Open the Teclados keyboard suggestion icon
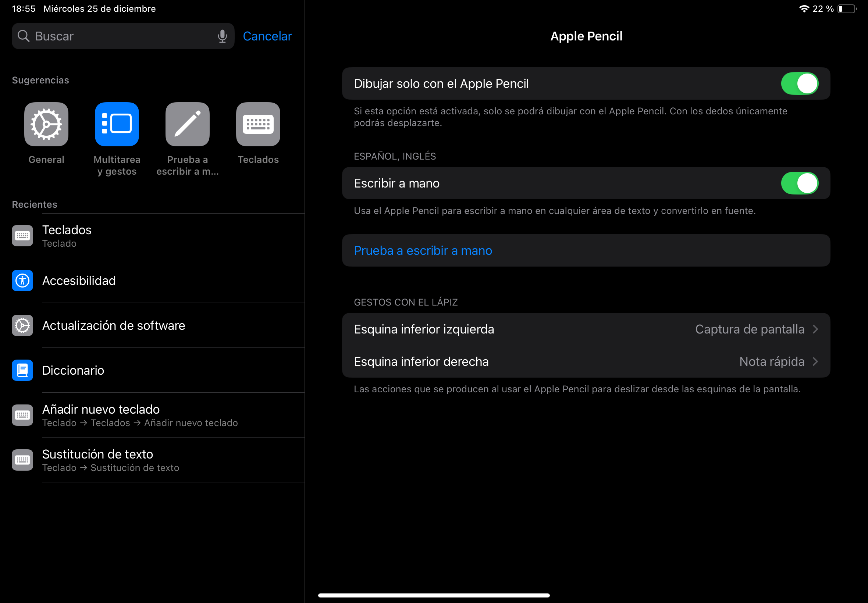Screen dimensions: 868x603 [258, 124]
